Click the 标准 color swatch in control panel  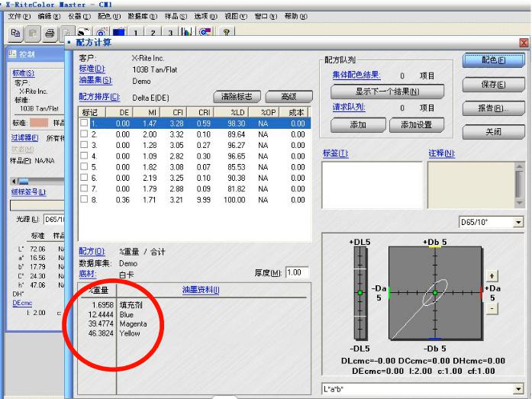pyautogui.click(x=39, y=122)
